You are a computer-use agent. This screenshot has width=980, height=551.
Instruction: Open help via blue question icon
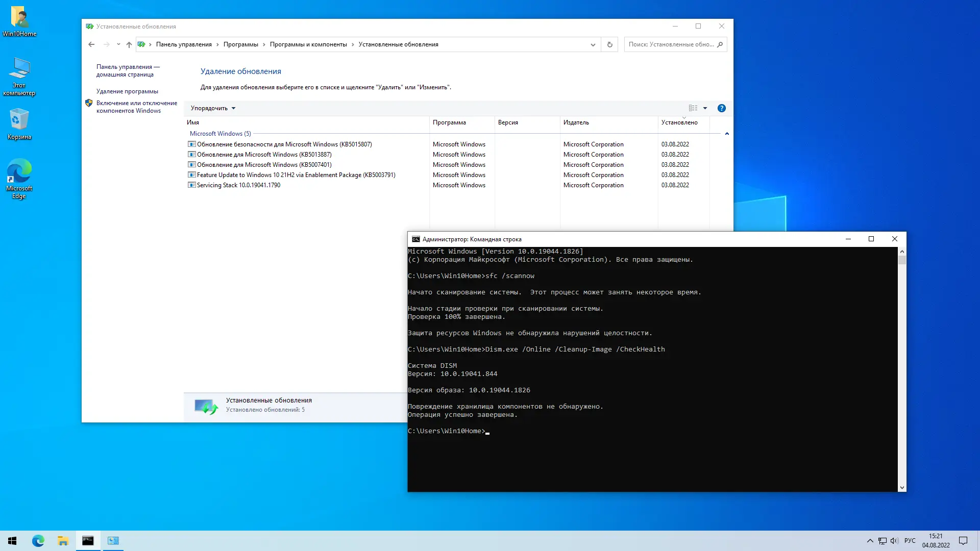point(721,108)
